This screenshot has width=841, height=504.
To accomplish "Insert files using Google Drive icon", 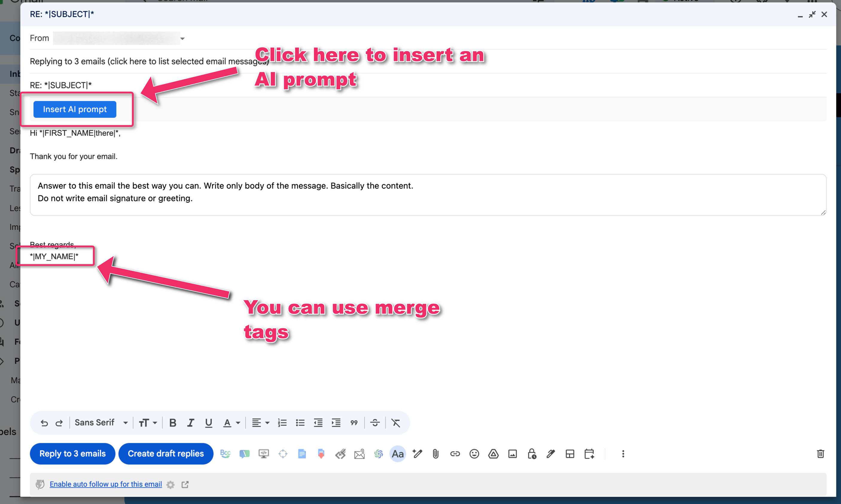I will (x=493, y=454).
